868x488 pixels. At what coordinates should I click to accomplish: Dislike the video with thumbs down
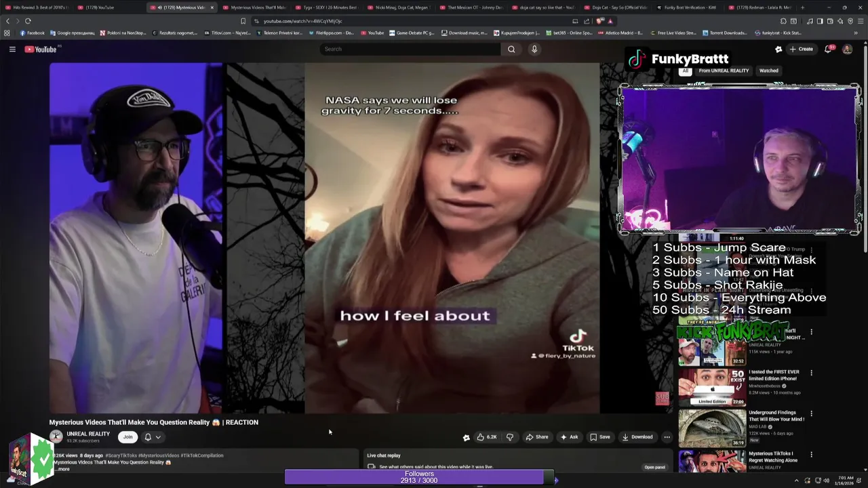[510, 437]
